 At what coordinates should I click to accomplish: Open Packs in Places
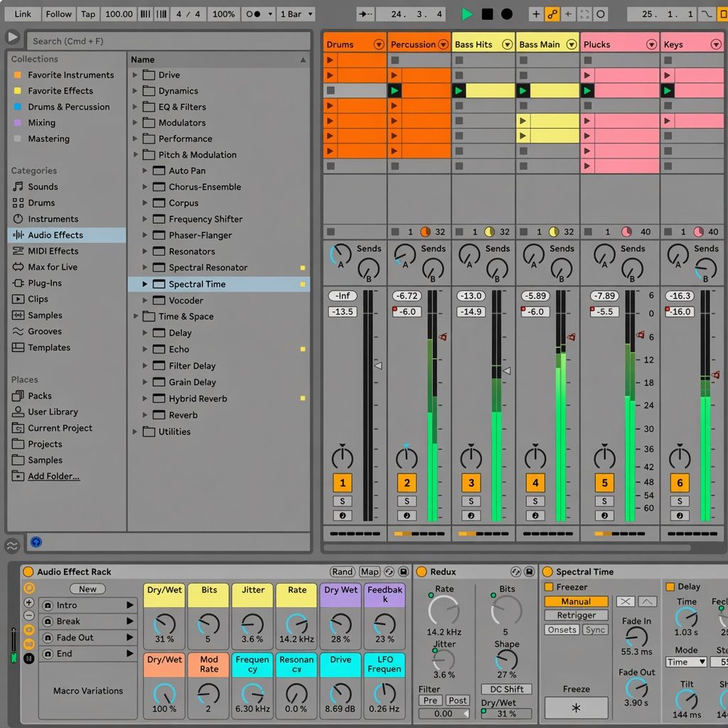40,396
